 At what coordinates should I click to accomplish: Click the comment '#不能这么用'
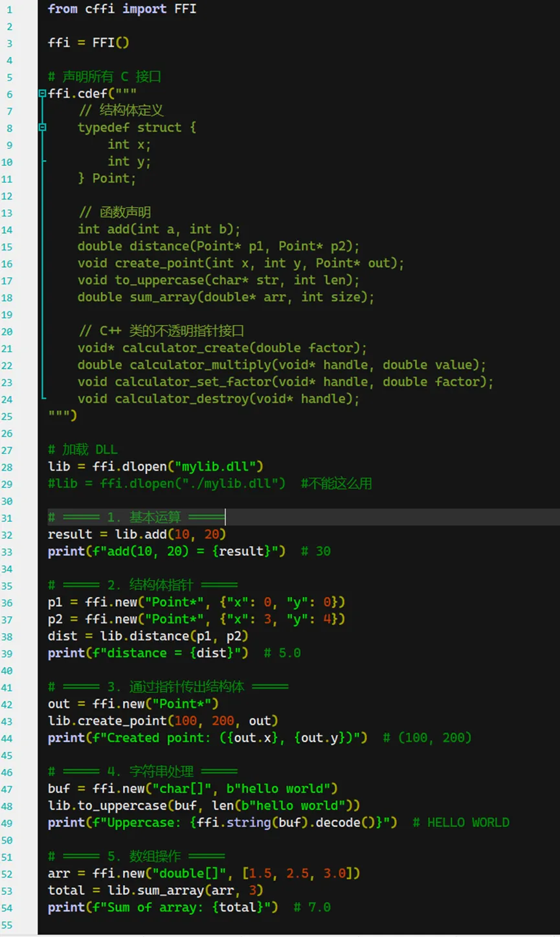(x=337, y=483)
